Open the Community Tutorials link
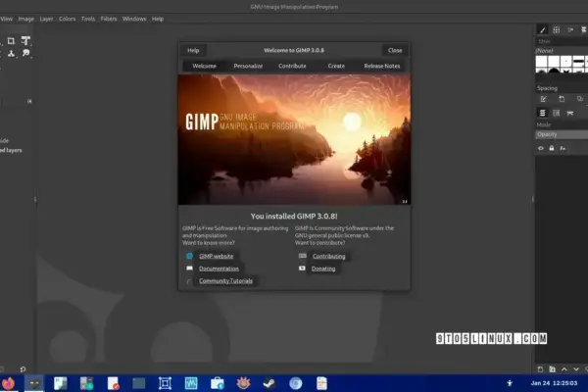Viewport: 588px width, 392px height. pyautogui.click(x=225, y=280)
